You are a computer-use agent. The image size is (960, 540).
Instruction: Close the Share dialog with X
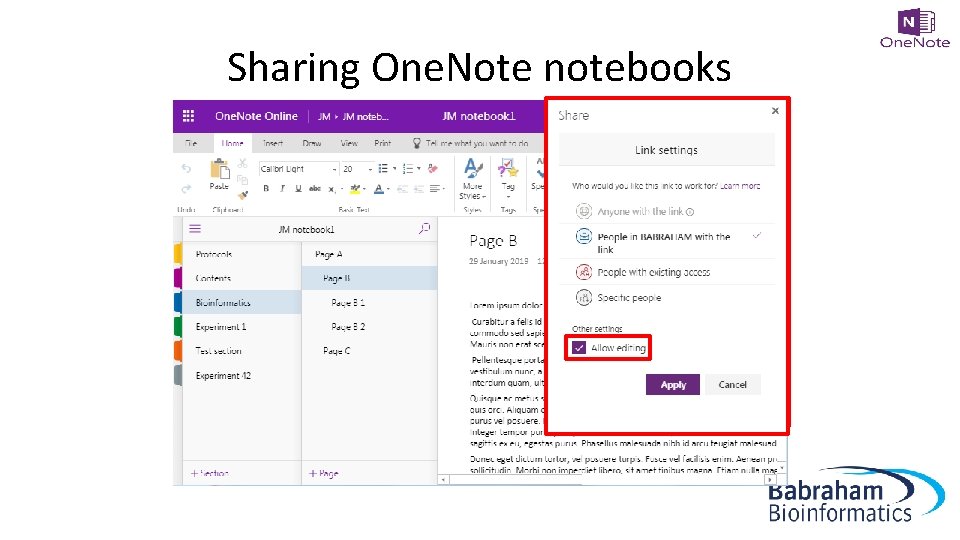click(775, 111)
